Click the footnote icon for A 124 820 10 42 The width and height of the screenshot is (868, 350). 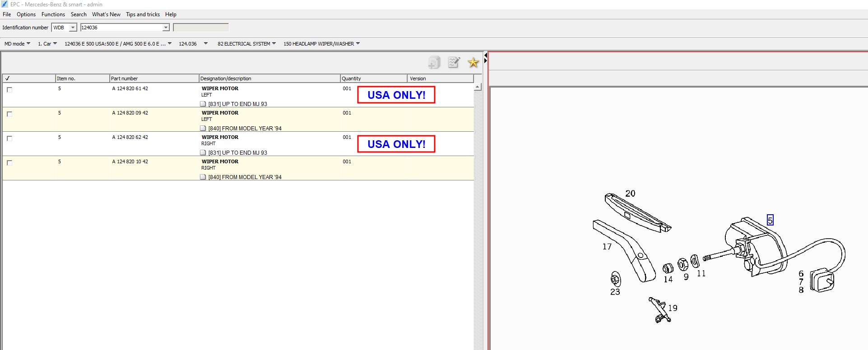(203, 177)
